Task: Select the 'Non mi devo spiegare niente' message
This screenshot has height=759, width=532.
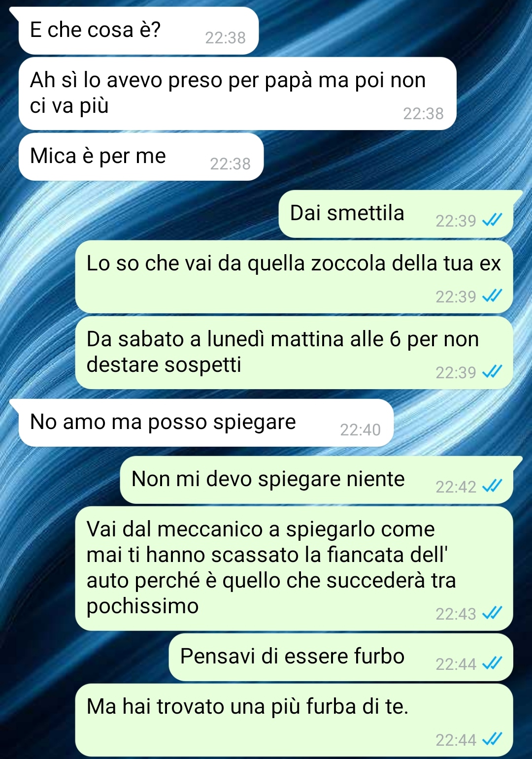Action: 317,480
